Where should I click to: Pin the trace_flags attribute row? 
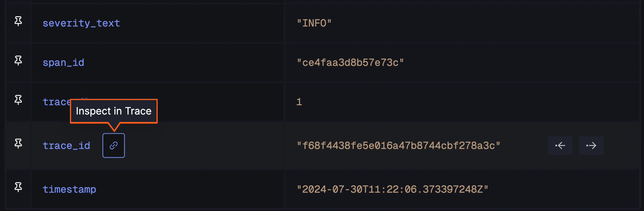click(x=18, y=100)
